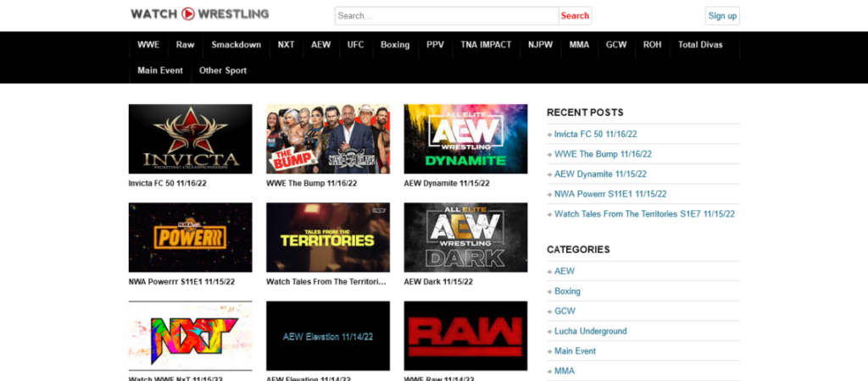Open the AEW Dark thumbnail image
This screenshot has width=868, height=381.
[465, 237]
